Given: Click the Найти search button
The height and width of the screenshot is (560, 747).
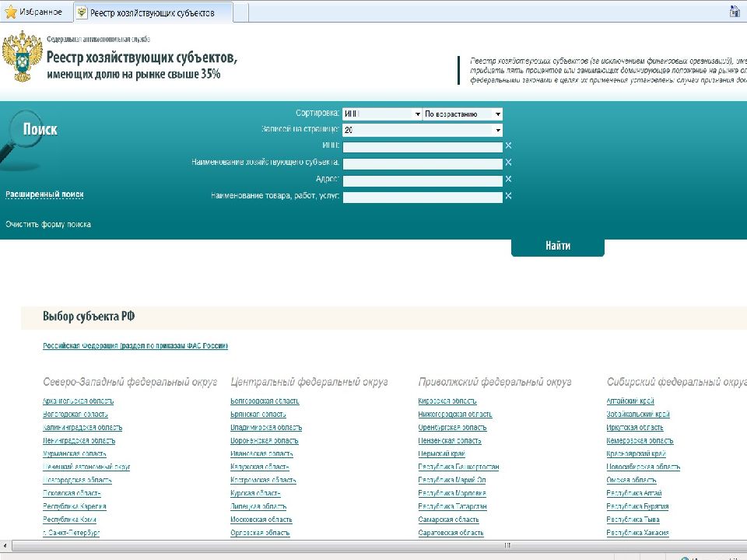Looking at the screenshot, I should tap(558, 247).
